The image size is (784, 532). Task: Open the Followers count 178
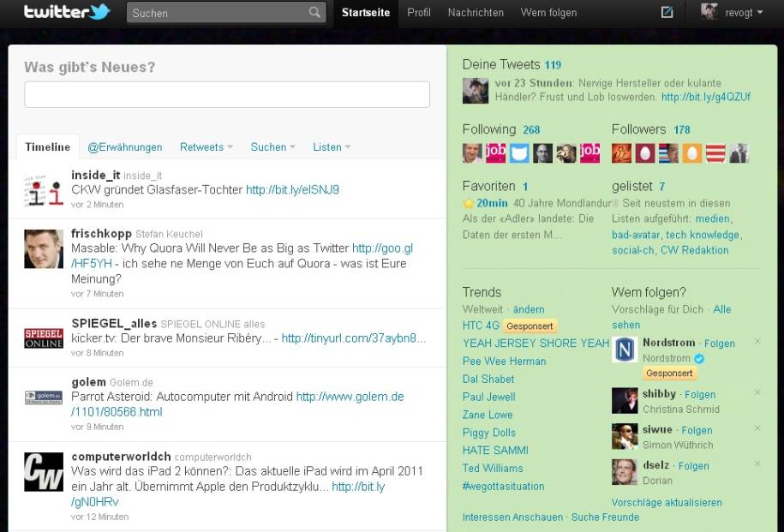(682, 130)
